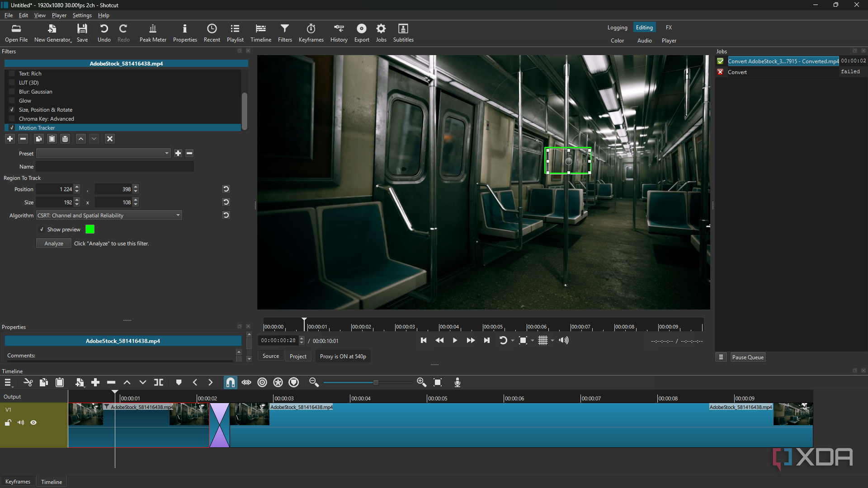Open the loop options dropdown in player

coord(513,341)
